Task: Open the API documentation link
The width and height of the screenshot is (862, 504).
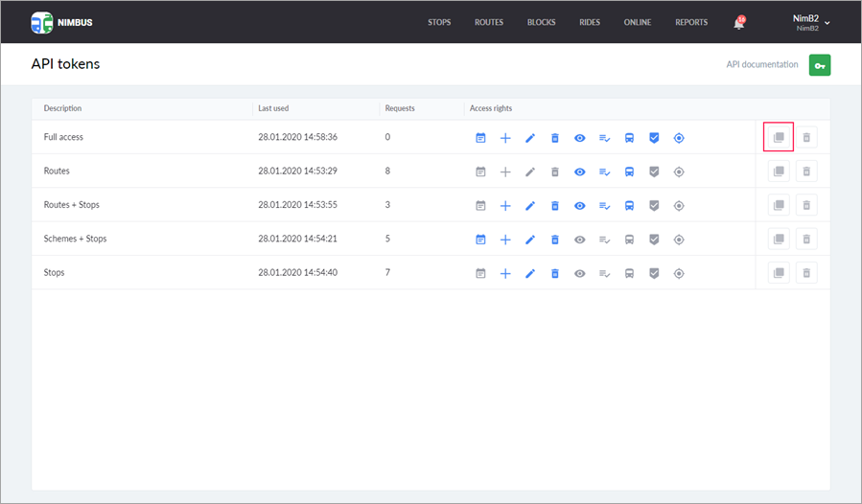Action: coord(761,65)
